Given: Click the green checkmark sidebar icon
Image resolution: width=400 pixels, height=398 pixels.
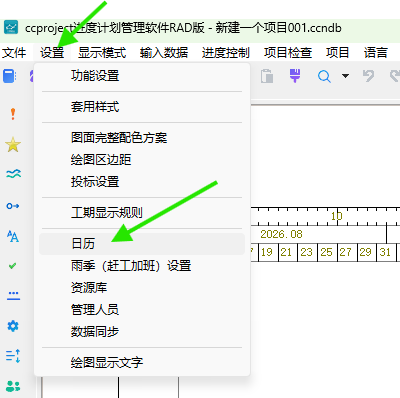Looking at the screenshot, I should 13,266.
